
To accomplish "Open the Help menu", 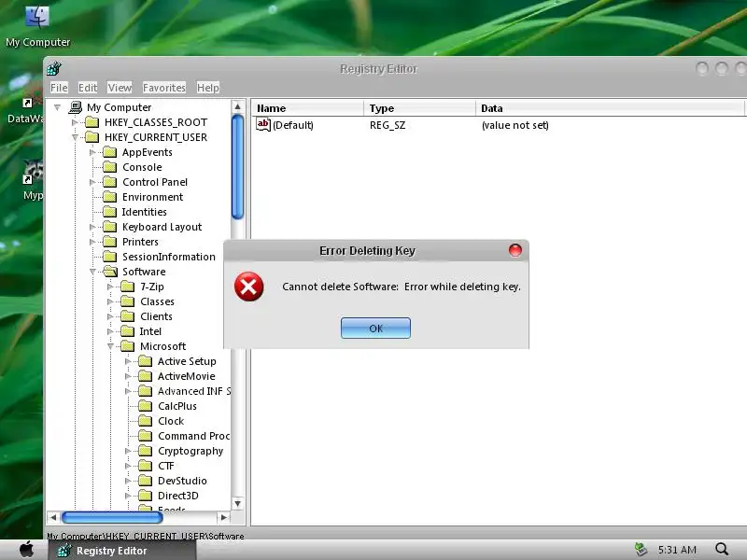I will [207, 88].
